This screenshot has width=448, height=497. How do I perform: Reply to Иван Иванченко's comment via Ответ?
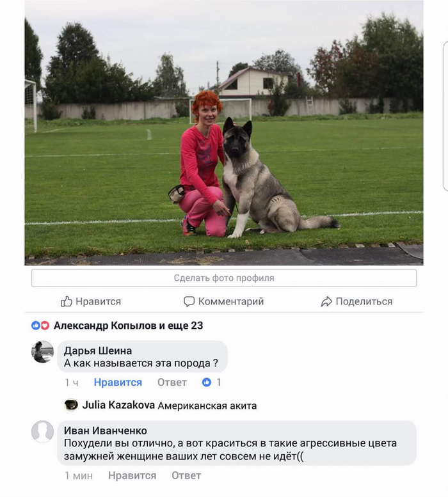point(186,476)
